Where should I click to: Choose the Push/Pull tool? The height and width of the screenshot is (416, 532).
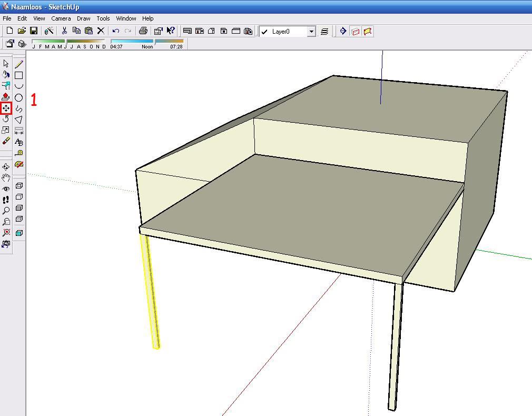[6, 97]
